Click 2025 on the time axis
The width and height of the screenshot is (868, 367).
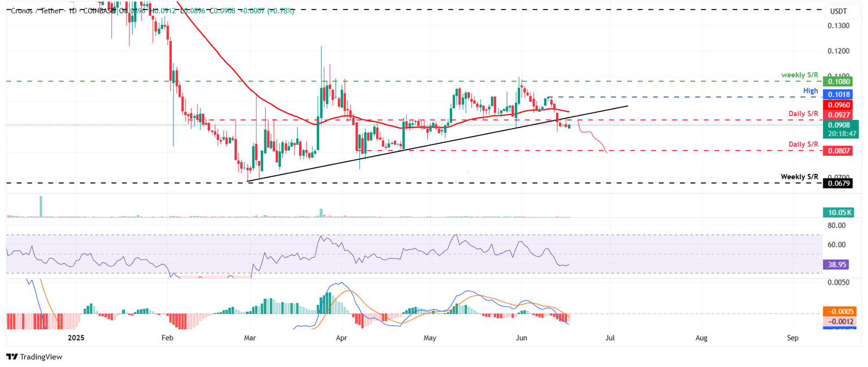[75, 338]
